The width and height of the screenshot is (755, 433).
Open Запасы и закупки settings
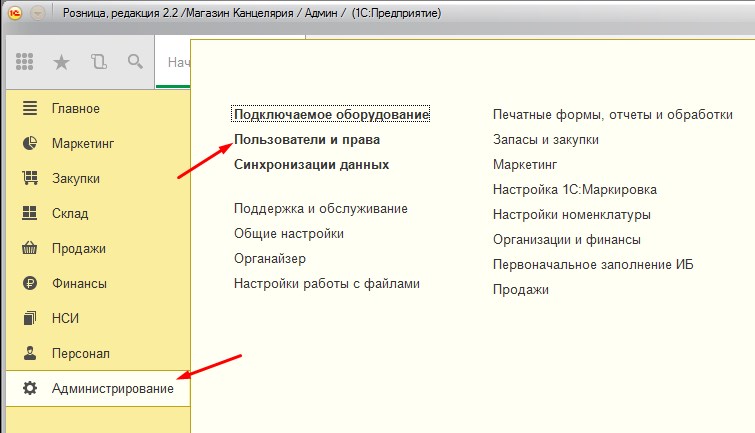[546, 140]
